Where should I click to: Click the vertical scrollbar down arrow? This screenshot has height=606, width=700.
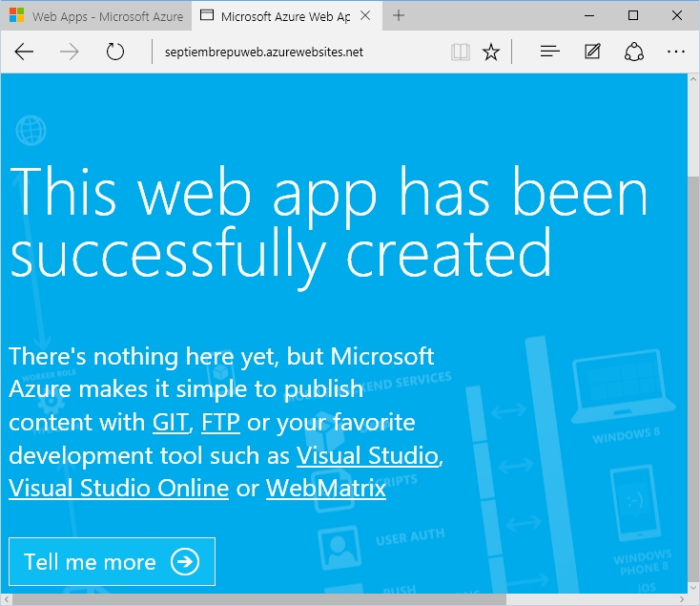(693, 588)
